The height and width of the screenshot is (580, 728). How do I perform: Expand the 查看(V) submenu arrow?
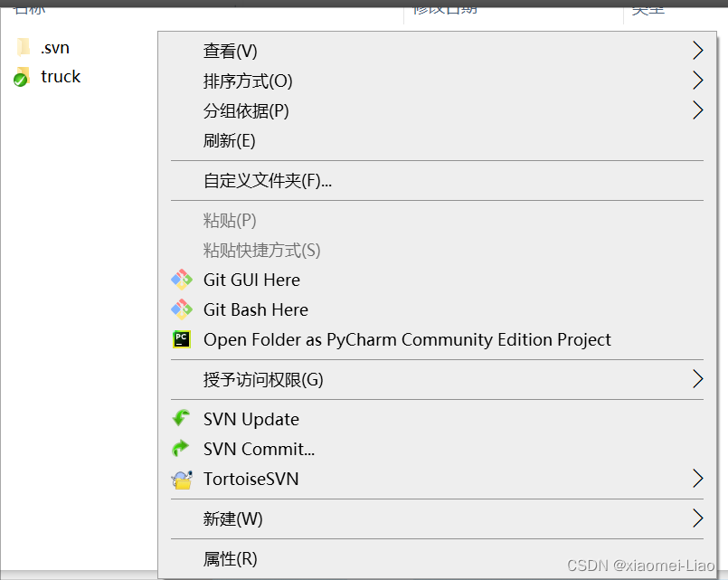pos(696,51)
